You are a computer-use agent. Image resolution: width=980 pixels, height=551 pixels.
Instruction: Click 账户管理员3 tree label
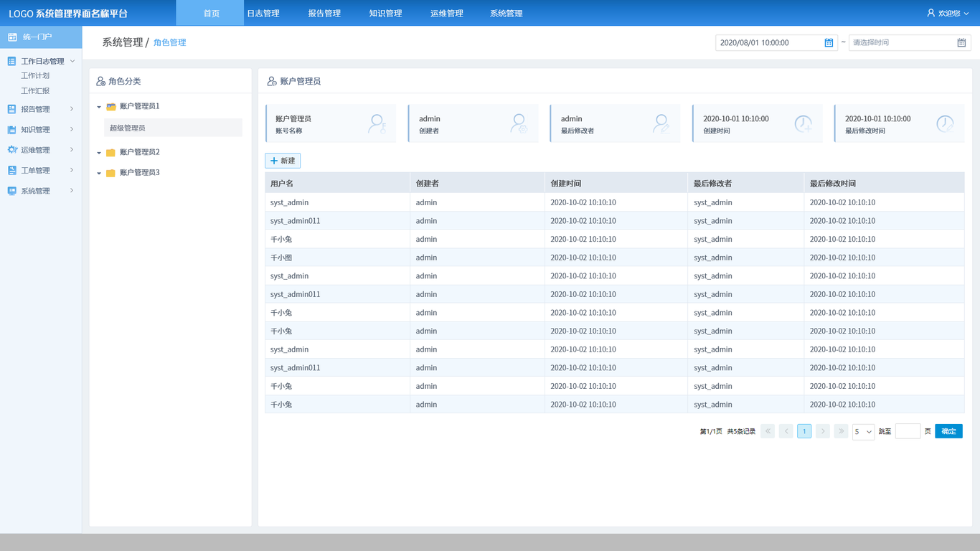(x=140, y=172)
